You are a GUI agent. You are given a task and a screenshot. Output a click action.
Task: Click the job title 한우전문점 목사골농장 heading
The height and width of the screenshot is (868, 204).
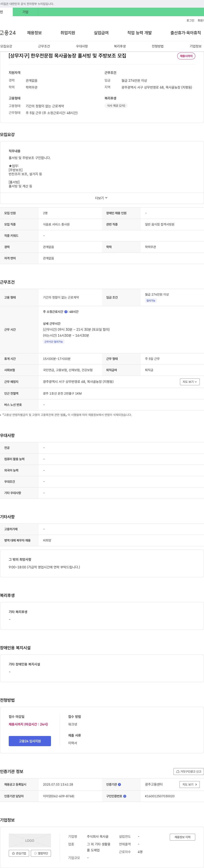coord(68,56)
